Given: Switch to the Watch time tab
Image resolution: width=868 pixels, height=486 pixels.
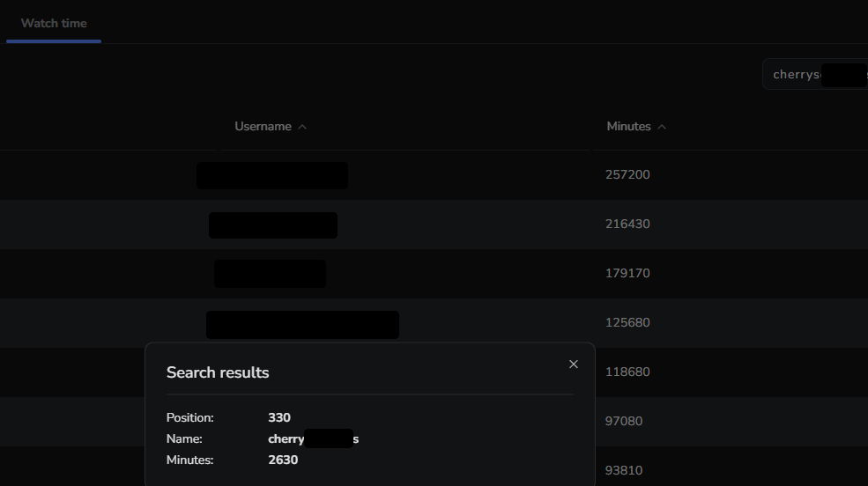Looking at the screenshot, I should [x=54, y=23].
